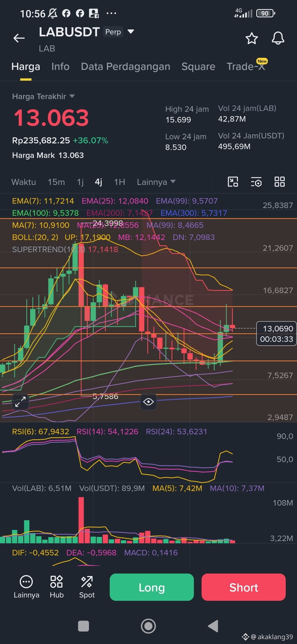Tap the EMA(7) indicator label
Screen dimensions: 297x644
[x=43, y=201]
